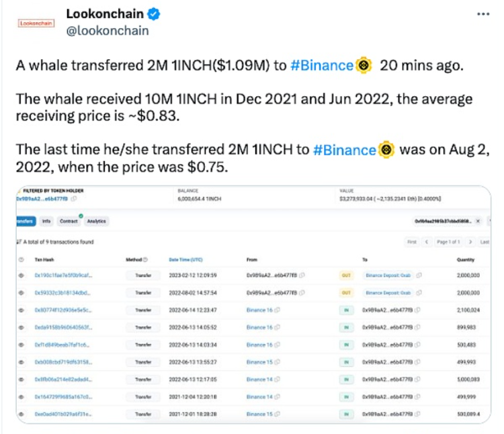Click the Method help question icon
The image size is (504, 434).
(x=145, y=259)
